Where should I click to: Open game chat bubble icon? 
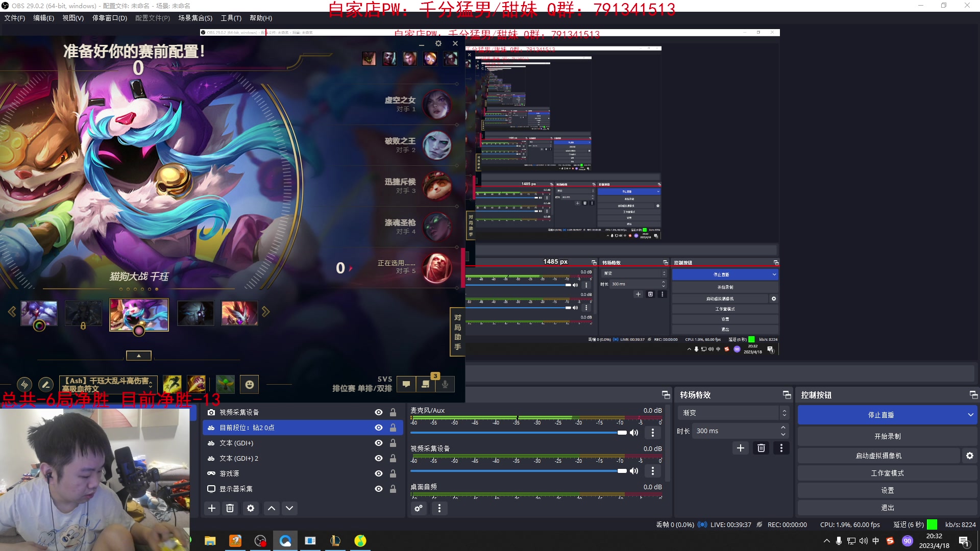pyautogui.click(x=406, y=384)
